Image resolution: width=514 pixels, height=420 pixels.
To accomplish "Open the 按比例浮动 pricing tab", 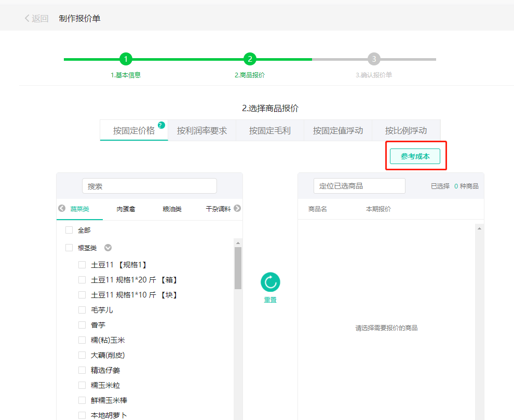I will (x=407, y=130).
